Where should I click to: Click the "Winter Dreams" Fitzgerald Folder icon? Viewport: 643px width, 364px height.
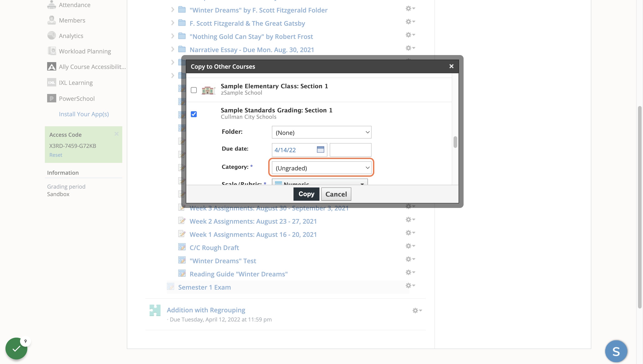[182, 10]
